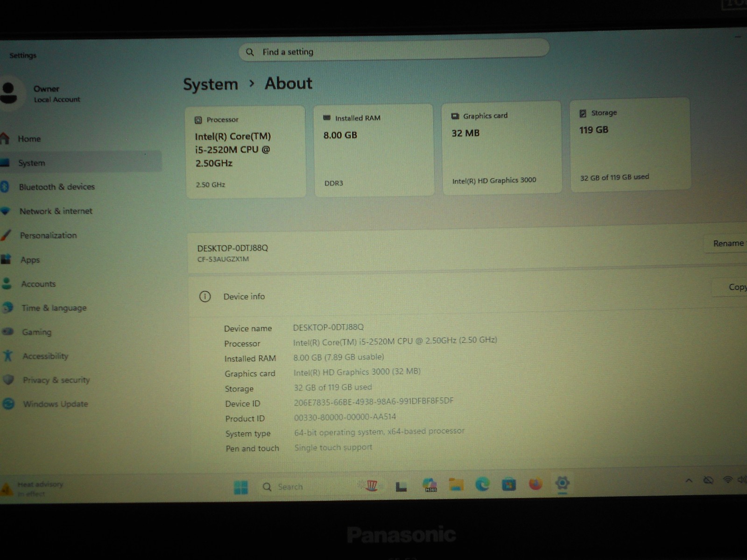Screen dimensions: 747x560
Task: Click the Storage card
Action: 630,145
